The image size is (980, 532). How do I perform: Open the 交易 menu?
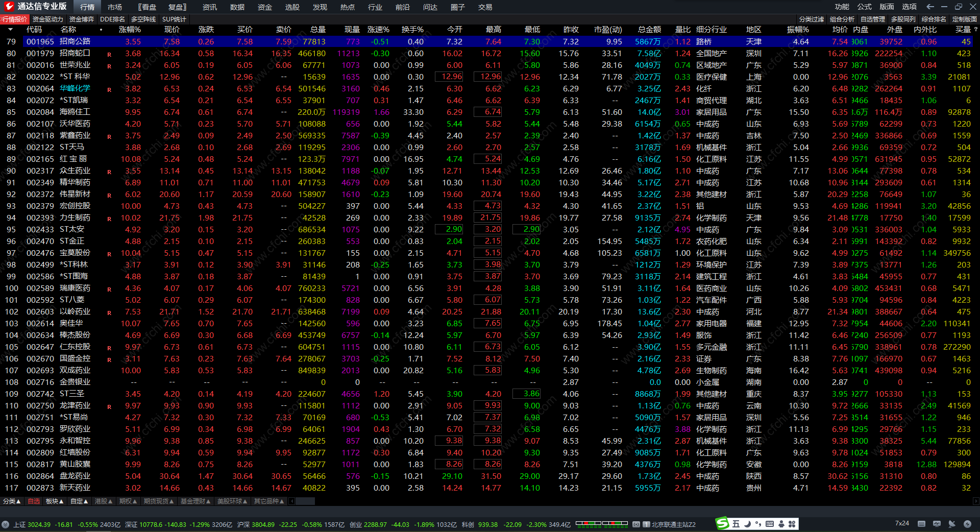(485, 7)
